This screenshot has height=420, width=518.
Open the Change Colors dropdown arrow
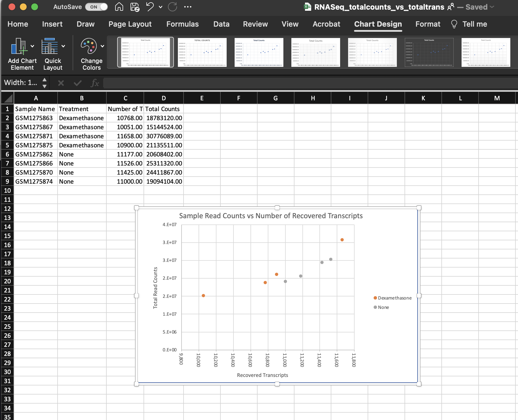(102, 46)
